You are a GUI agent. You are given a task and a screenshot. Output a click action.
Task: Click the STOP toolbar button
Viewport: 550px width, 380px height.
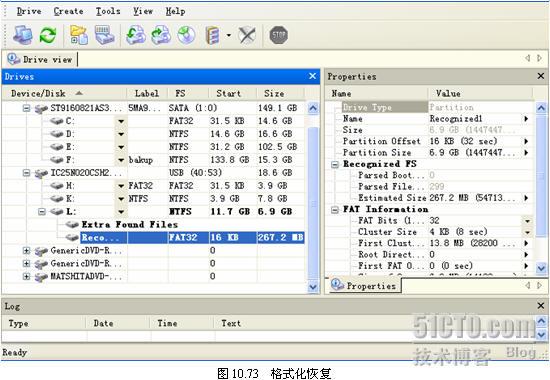(x=279, y=35)
